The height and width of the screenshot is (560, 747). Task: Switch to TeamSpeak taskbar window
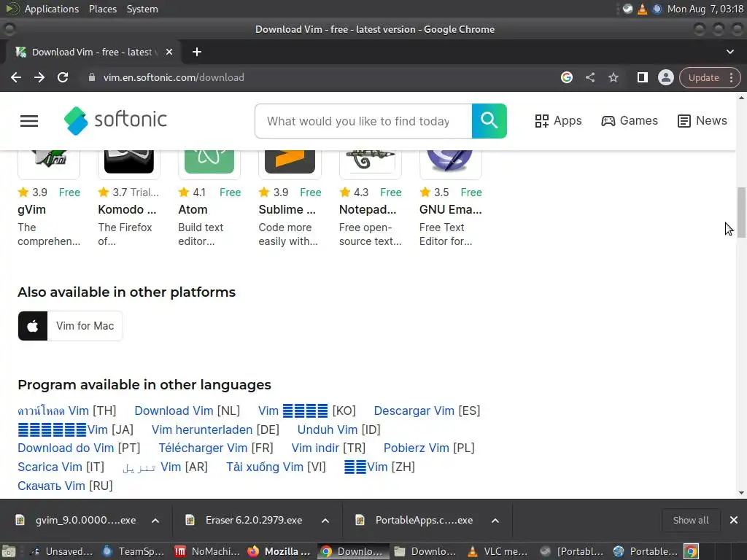click(134, 551)
